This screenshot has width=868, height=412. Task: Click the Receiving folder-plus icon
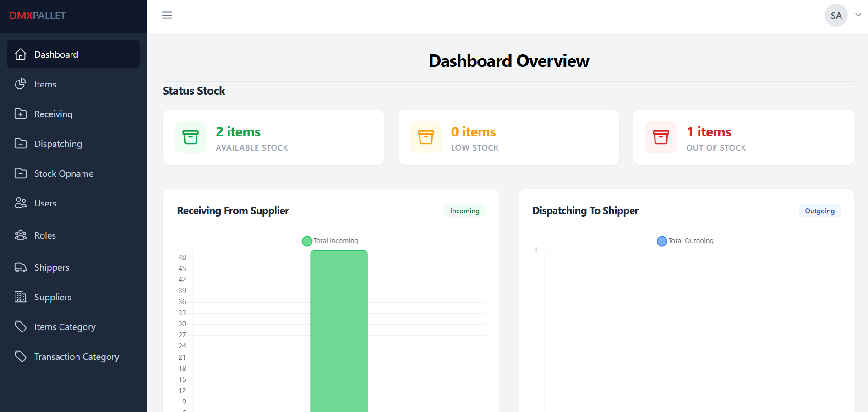point(21,114)
